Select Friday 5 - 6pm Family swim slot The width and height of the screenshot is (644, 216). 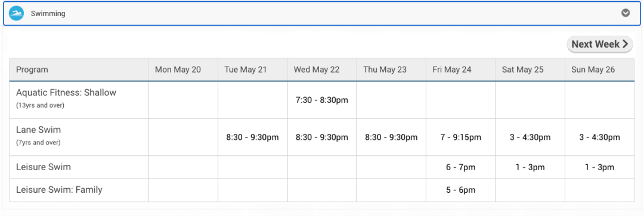(461, 190)
